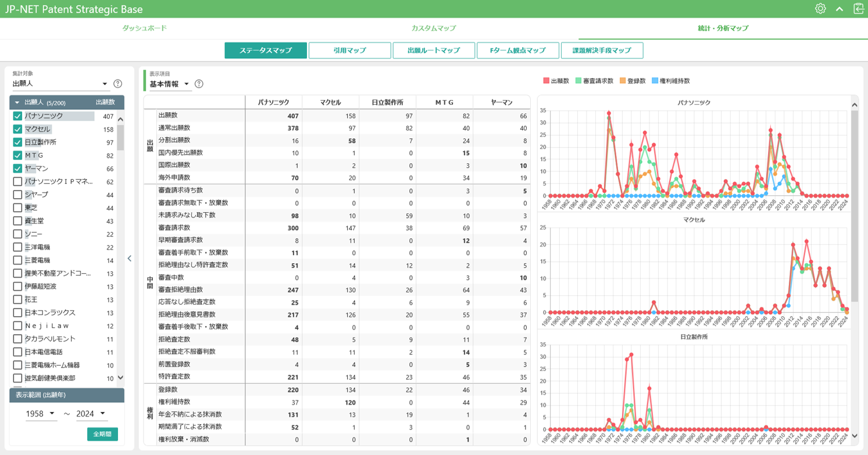The width and height of the screenshot is (868, 455).
Task: Open the settings gear icon
Action: pos(820,9)
